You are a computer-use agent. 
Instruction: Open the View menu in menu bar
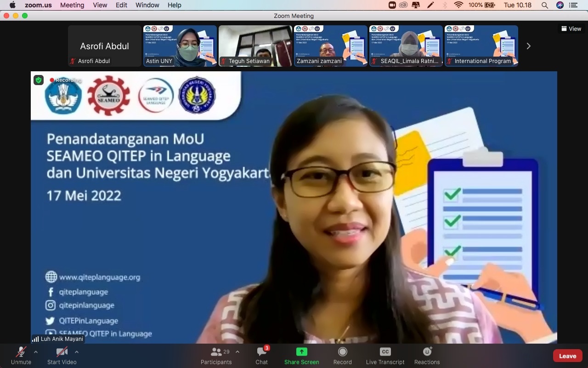pos(100,5)
